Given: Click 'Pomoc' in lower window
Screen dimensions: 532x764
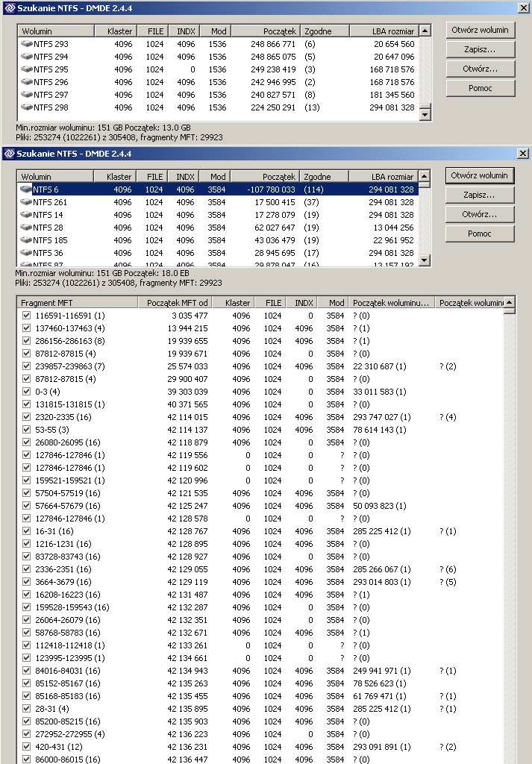Looking at the screenshot, I should point(479,234).
